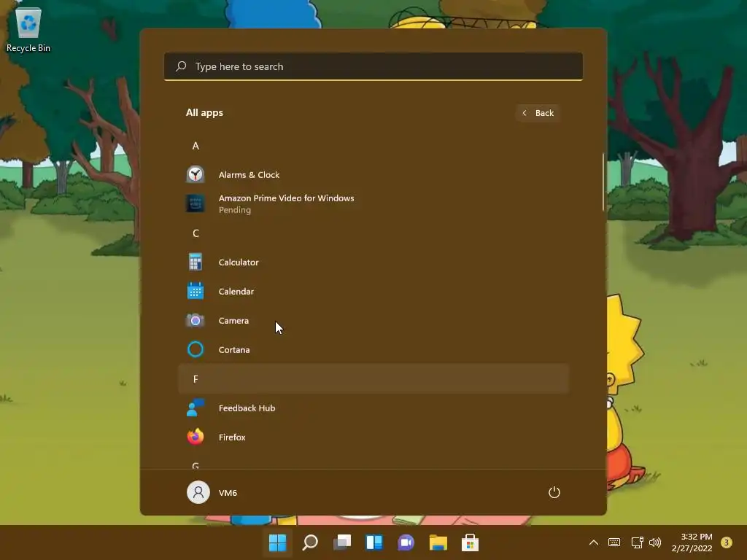Click the Firefox label
The width and height of the screenshot is (747, 560).
(x=231, y=437)
